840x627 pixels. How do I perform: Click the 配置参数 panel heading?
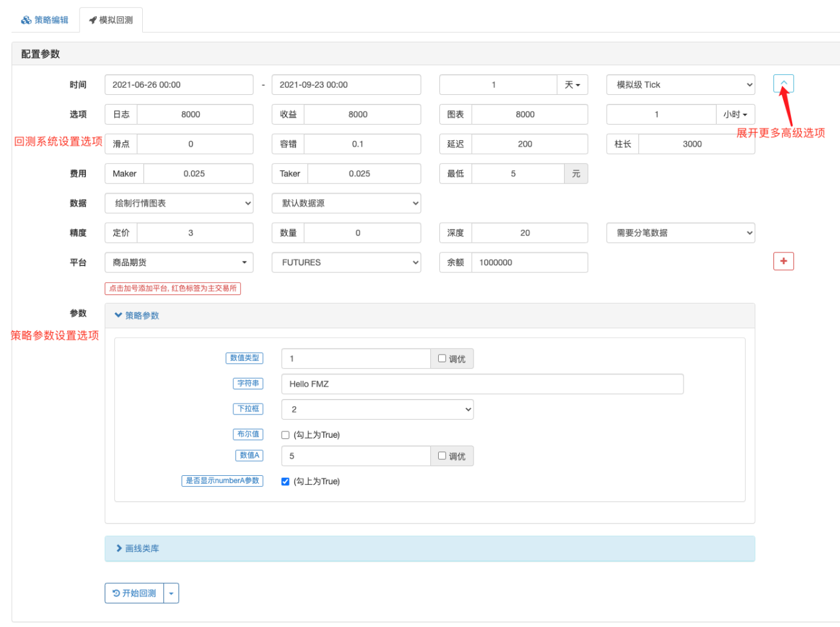pyautogui.click(x=40, y=54)
